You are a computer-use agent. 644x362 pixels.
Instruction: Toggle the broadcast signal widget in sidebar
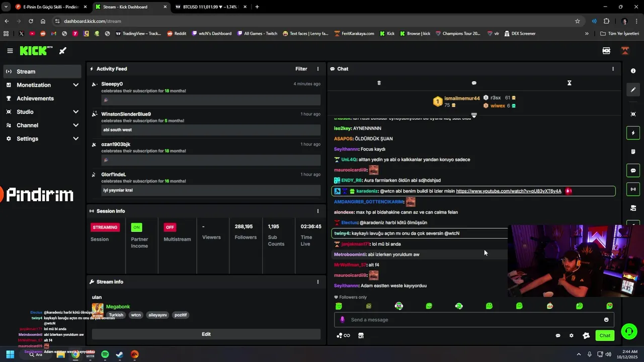pyautogui.click(x=633, y=190)
